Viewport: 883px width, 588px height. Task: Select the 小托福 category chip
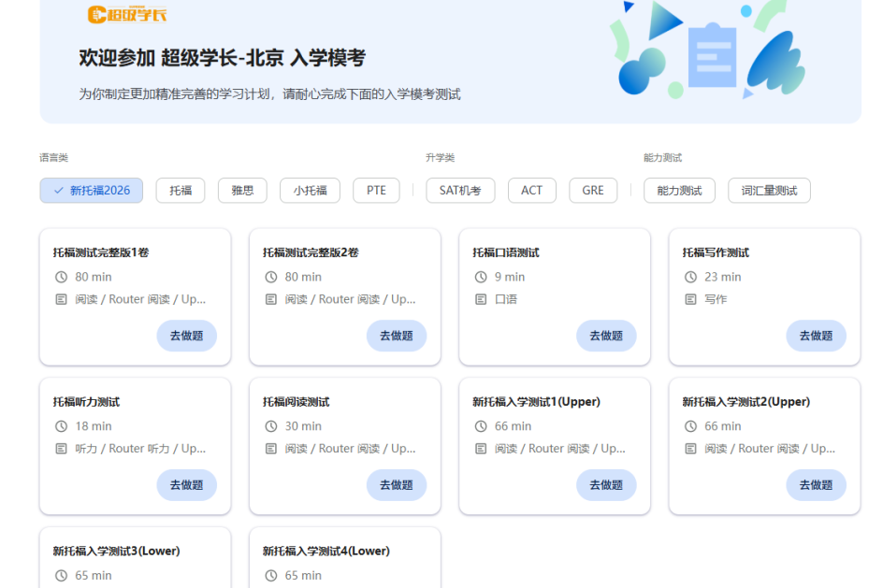tap(310, 190)
